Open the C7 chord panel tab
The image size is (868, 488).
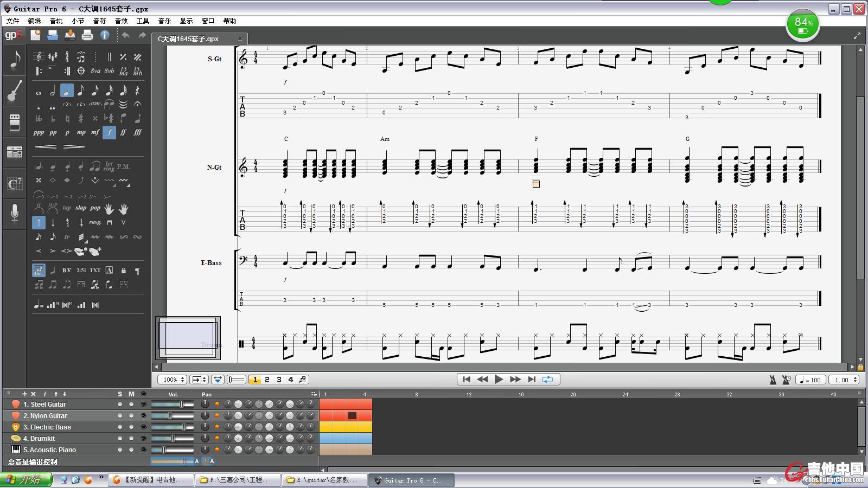(15, 184)
